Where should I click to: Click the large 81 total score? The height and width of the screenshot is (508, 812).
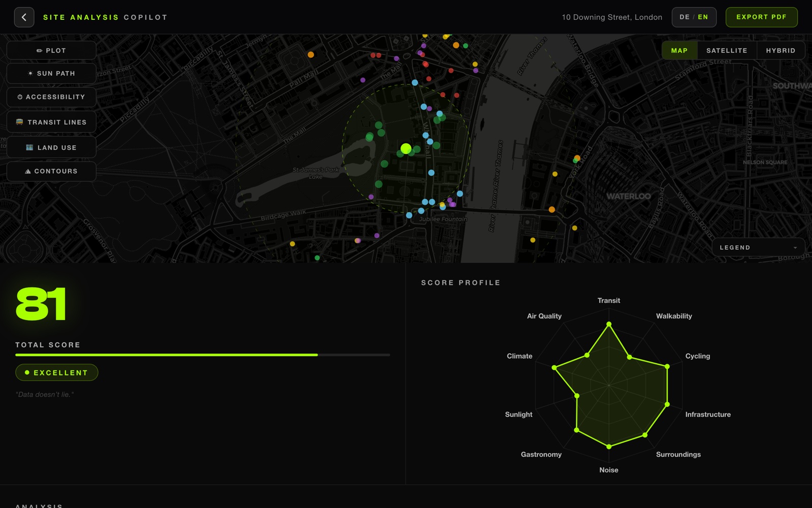41,304
